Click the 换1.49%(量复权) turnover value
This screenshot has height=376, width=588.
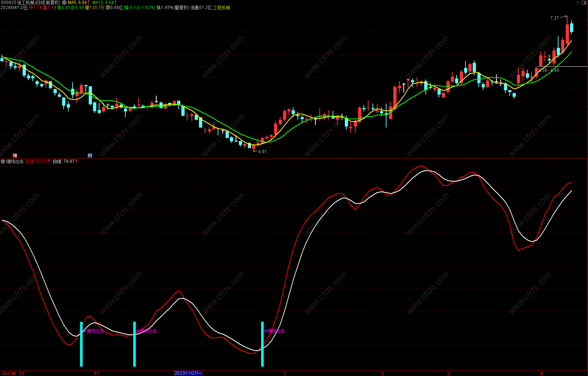point(173,8)
